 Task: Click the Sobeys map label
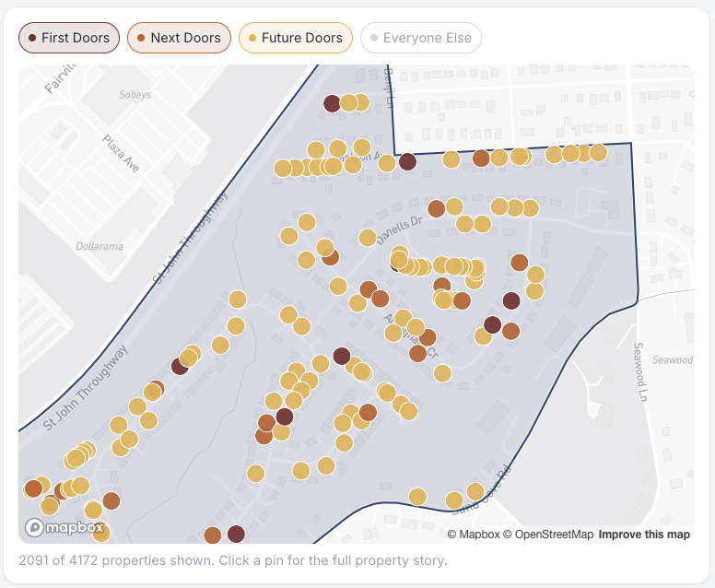(135, 95)
